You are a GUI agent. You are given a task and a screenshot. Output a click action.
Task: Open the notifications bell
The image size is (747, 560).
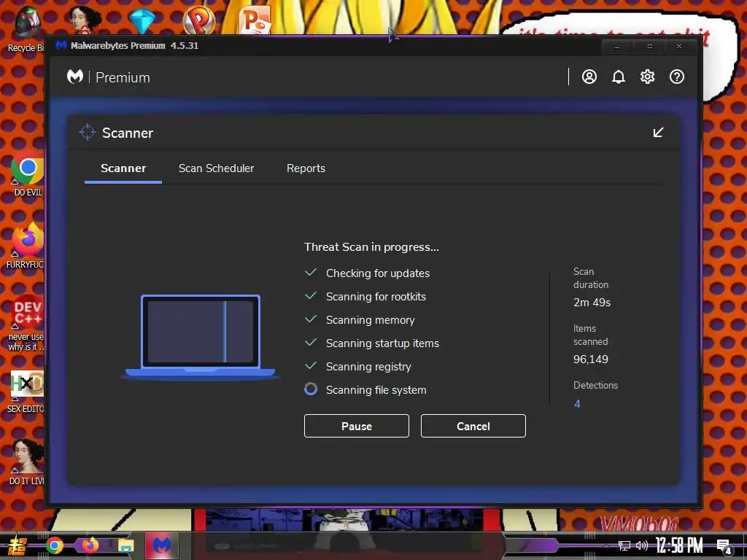(x=619, y=77)
